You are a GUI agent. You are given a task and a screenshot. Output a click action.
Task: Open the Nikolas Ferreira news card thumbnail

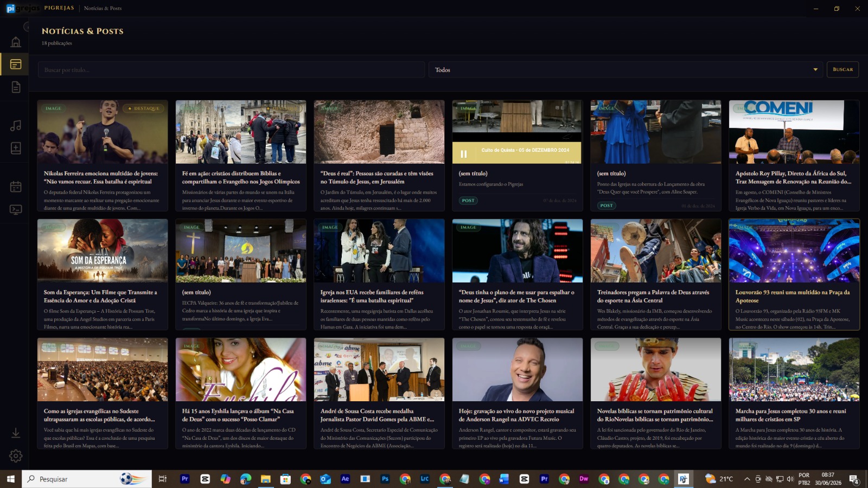click(103, 132)
